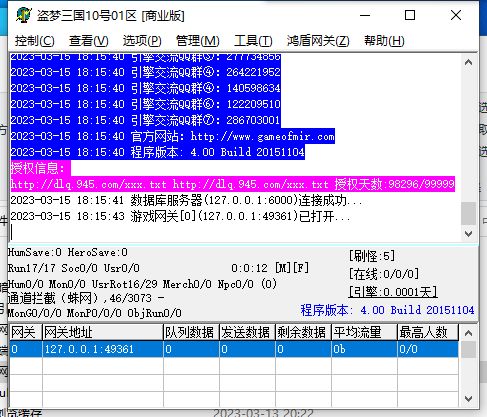
Task: Minimize the 盗梦三国 window
Action: [x=365, y=15]
